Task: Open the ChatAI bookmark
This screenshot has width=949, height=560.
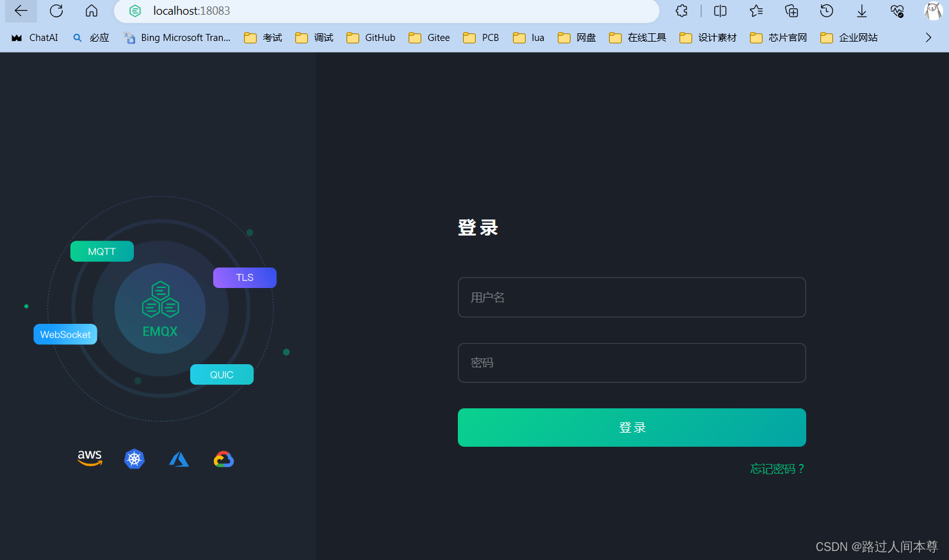Action: [35, 38]
